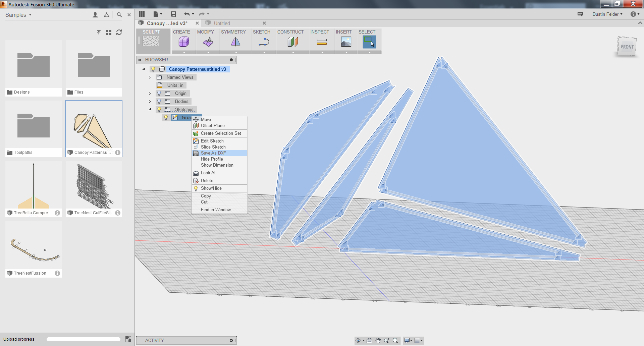The image size is (644, 346).
Task: Open the Create box tool icon
Action: [x=184, y=42]
